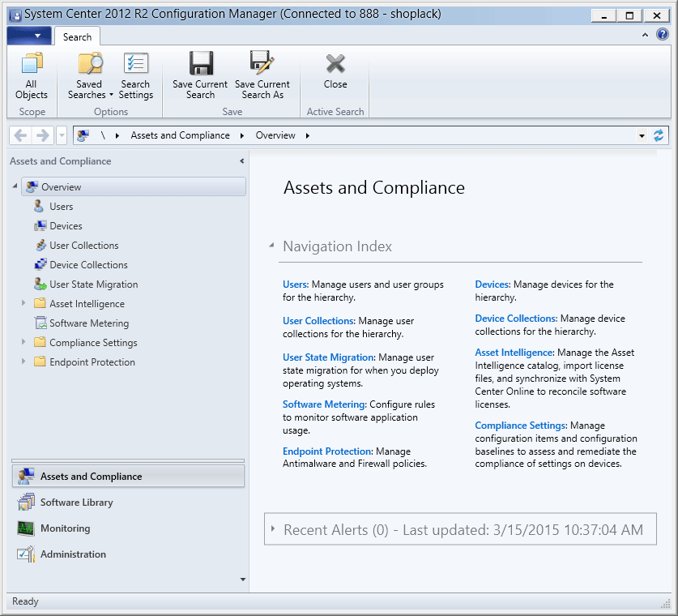Screen dimensions: 678x616
Task: Click the address bar root console icon
Action: tap(83, 135)
